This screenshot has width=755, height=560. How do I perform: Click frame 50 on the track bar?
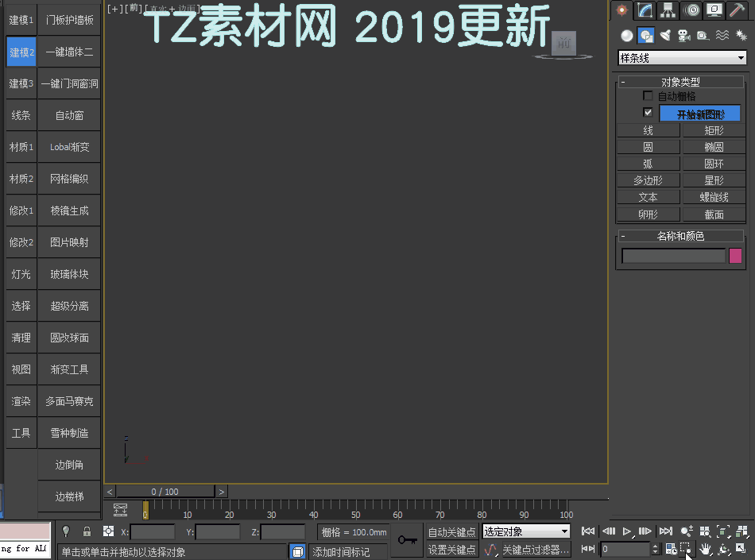click(356, 510)
